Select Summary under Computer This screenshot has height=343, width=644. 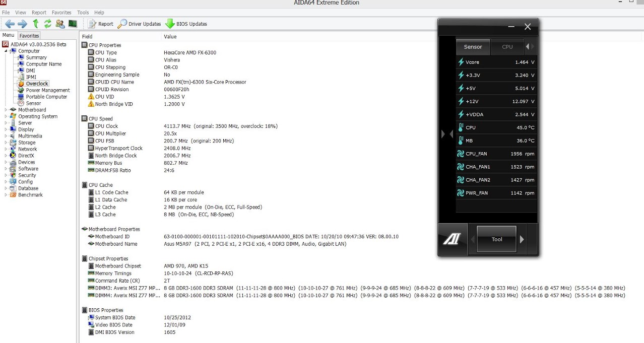click(36, 57)
